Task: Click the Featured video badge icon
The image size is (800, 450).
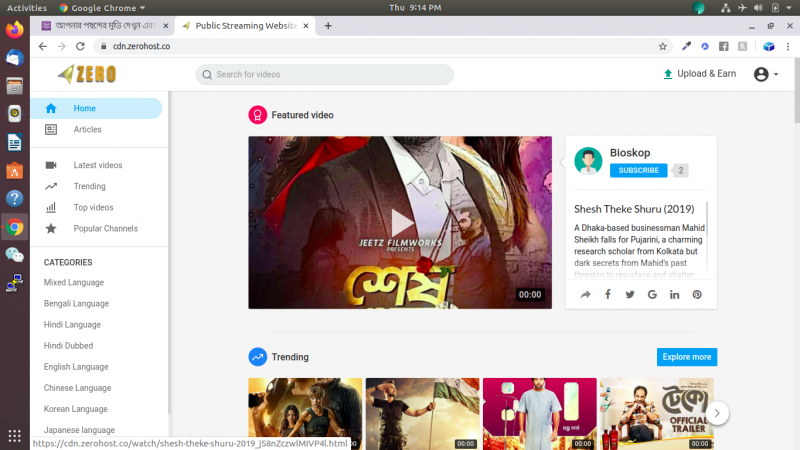Action: tap(258, 115)
